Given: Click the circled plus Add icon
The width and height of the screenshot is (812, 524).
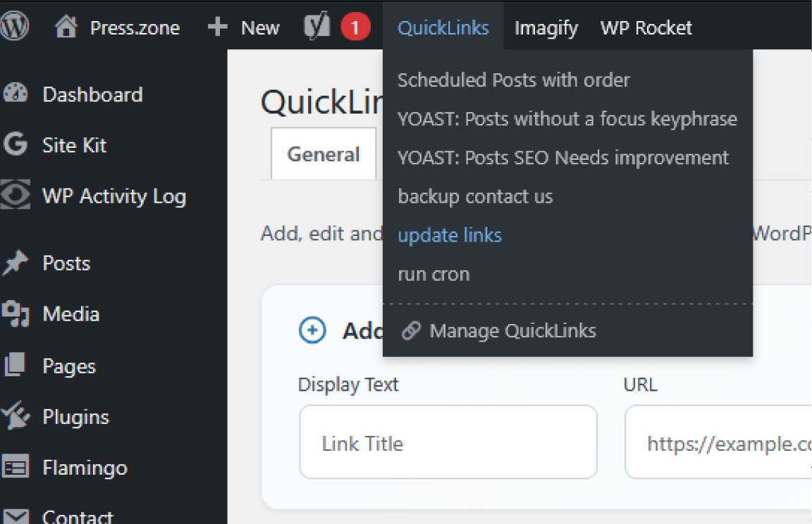Looking at the screenshot, I should pos(312,330).
